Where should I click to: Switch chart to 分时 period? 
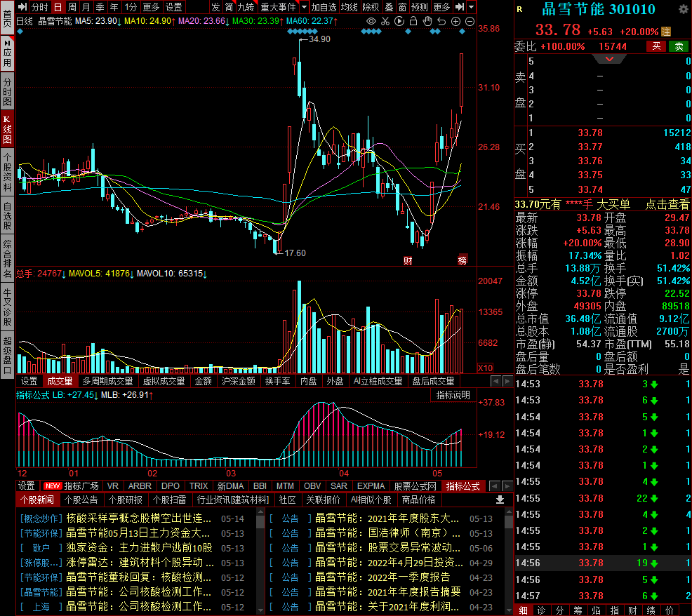point(39,7)
